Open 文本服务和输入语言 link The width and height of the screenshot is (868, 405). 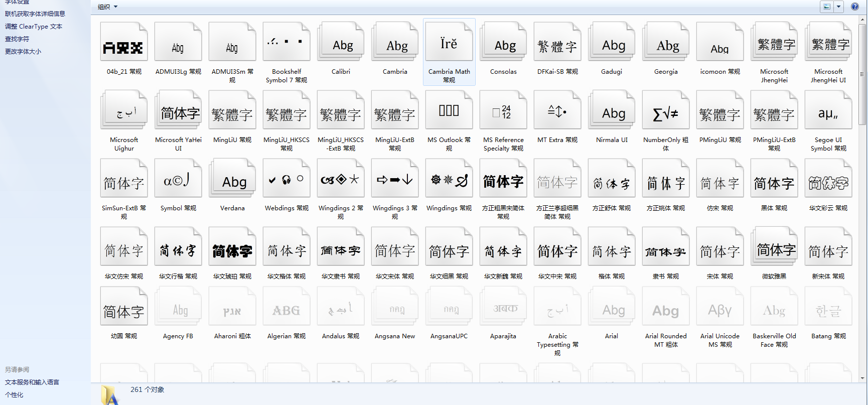pos(32,382)
